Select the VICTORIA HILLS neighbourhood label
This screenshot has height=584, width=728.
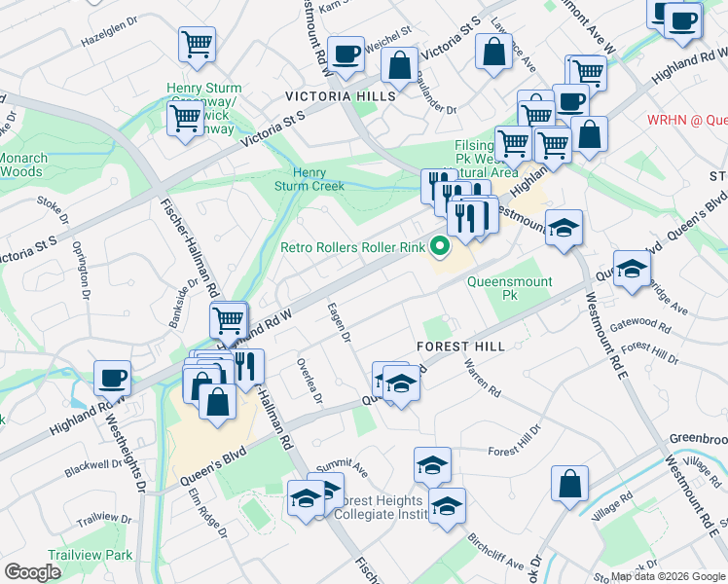[x=341, y=96]
